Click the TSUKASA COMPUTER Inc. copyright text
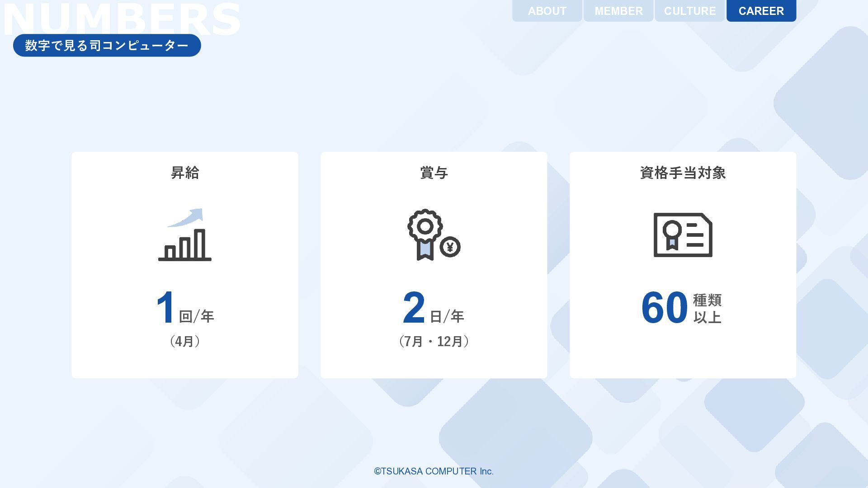The width and height of the screenshot is (868, 488). (434, 471)
